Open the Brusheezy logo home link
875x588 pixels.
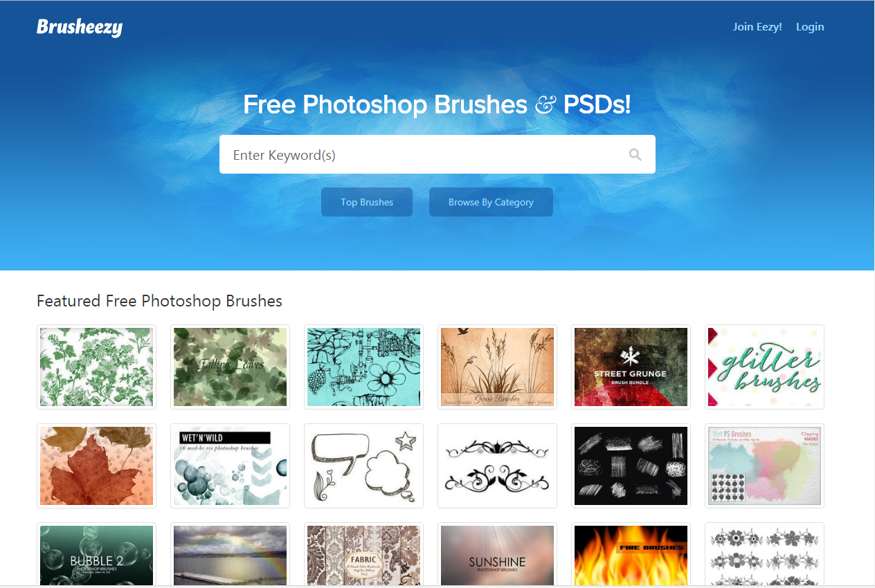click(80, 27)
